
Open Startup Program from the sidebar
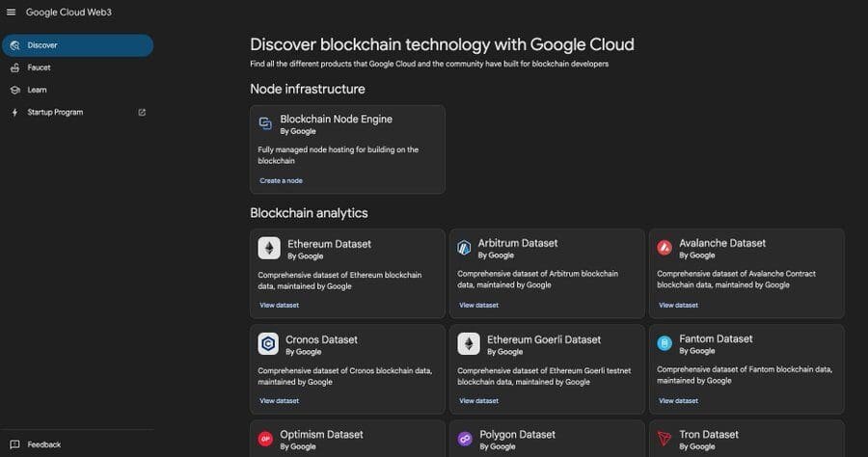(x=55, y=112)
